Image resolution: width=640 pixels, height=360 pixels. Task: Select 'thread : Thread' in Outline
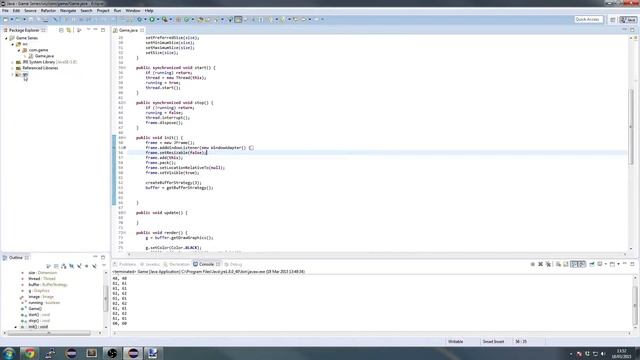point(42,278)
